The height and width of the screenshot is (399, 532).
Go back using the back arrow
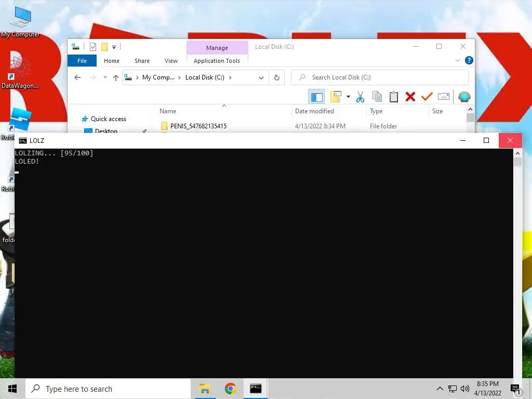pyautogui.click(x=77, y=78)
